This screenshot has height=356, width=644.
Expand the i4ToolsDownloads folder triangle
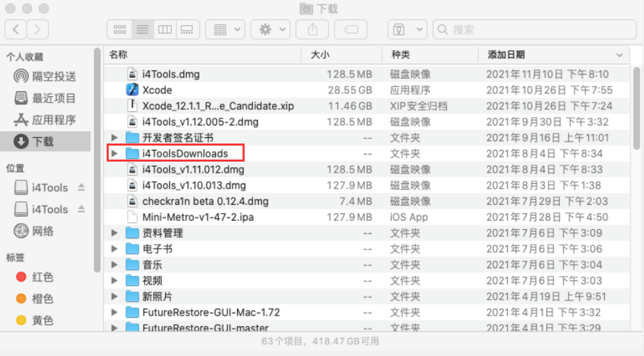tap(115, 153)
